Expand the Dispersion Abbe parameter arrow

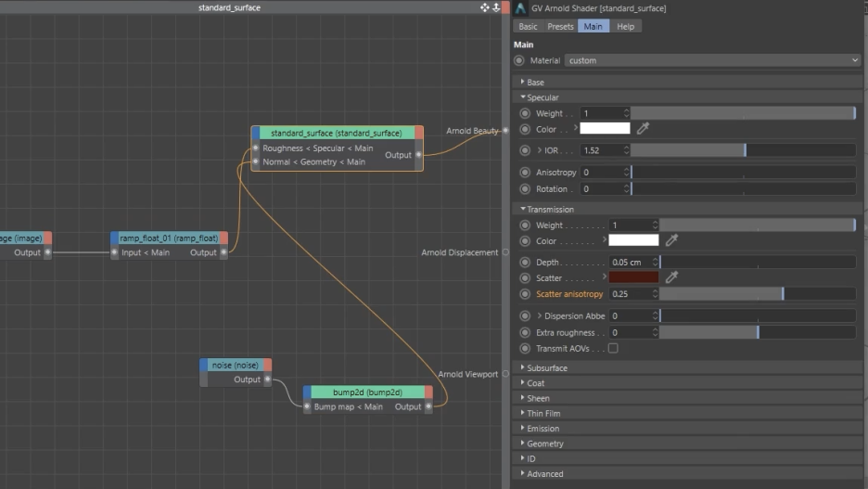coord(539,315)
